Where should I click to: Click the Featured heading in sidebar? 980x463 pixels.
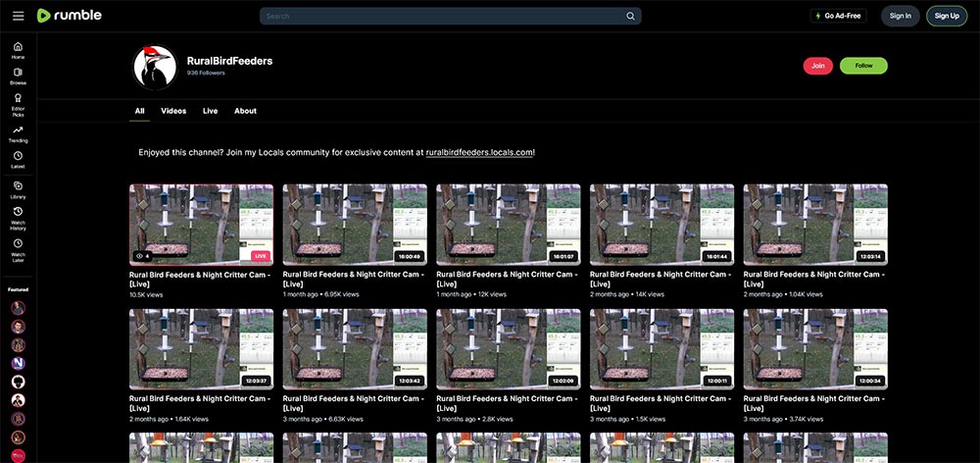click(18, 289)
